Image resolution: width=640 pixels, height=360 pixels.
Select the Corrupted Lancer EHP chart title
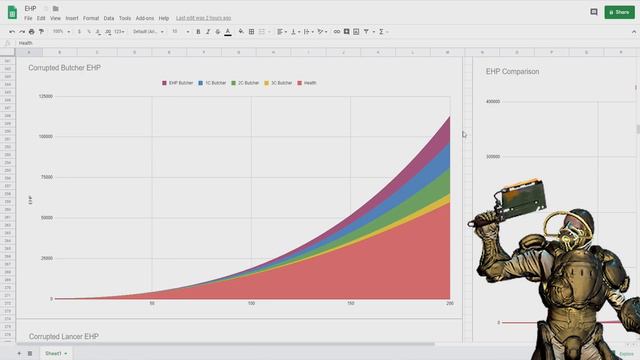[64, 336]
